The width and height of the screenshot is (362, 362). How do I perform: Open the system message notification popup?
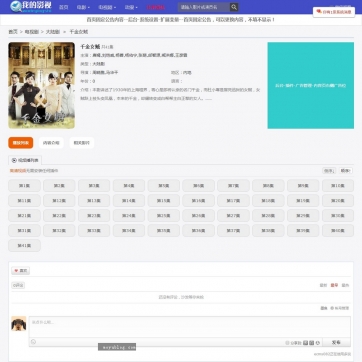click(x=334, y=12)
